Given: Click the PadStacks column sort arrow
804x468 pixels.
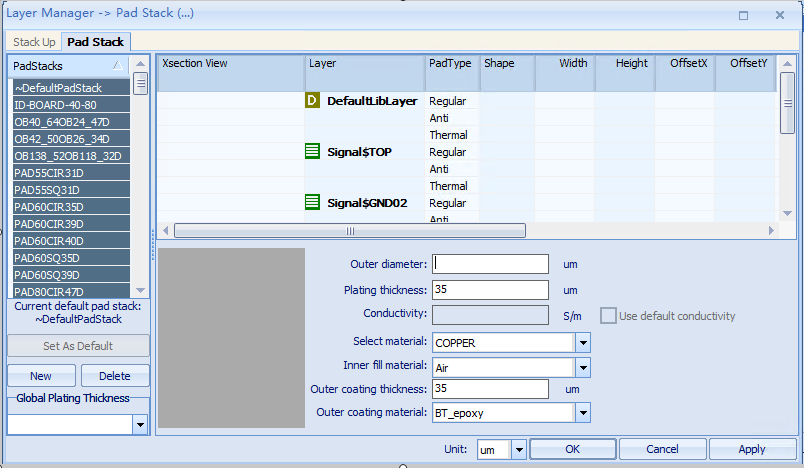Looking at the screenshot, I should point(118,64).
